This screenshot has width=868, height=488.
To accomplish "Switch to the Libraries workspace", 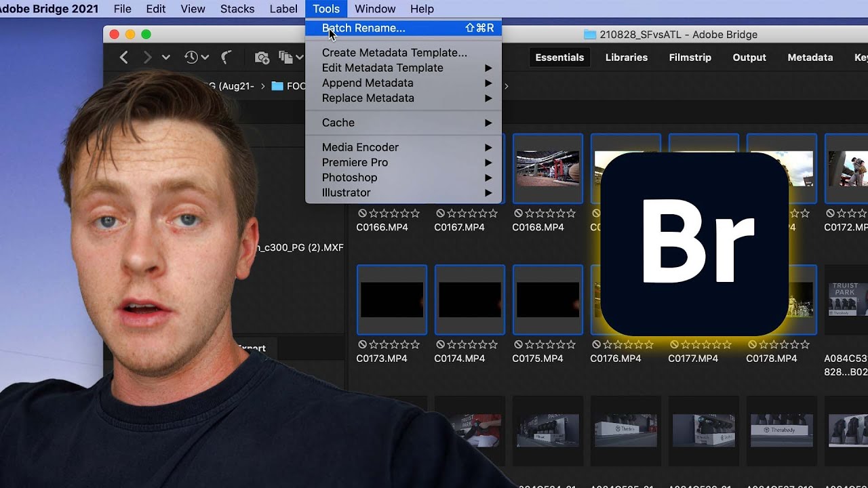I will (627, 58).
